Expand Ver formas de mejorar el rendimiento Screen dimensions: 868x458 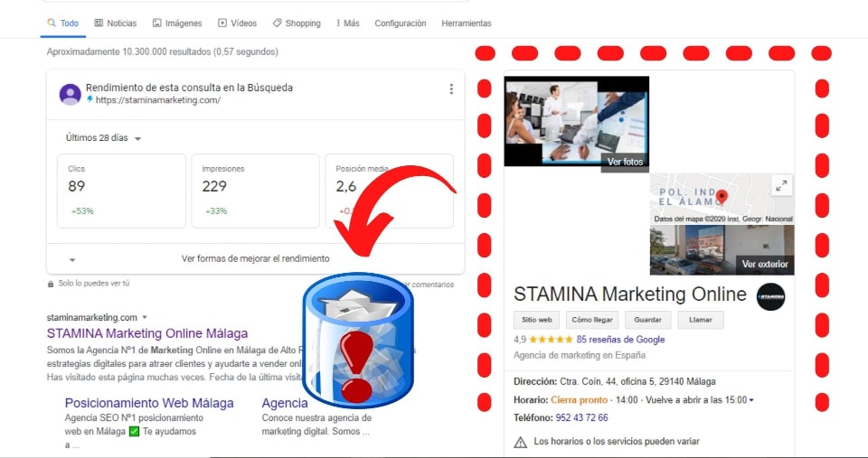coord(255,258)
